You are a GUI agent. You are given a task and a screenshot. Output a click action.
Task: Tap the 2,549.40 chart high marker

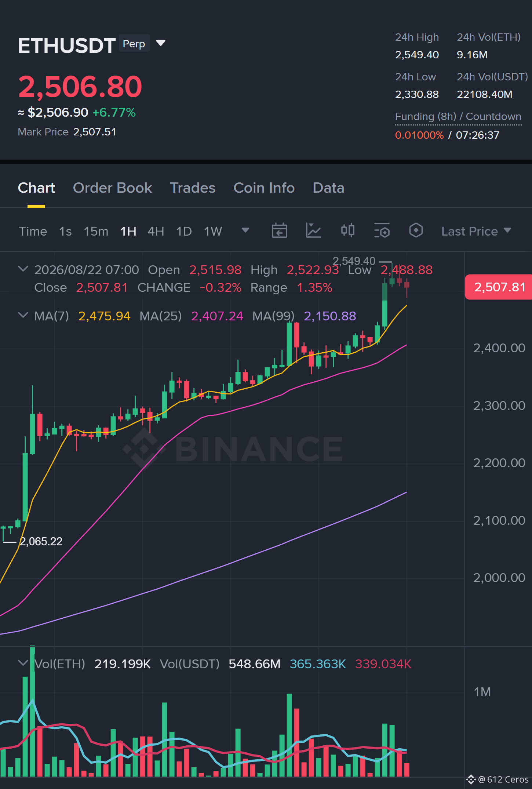coord(354,261)
